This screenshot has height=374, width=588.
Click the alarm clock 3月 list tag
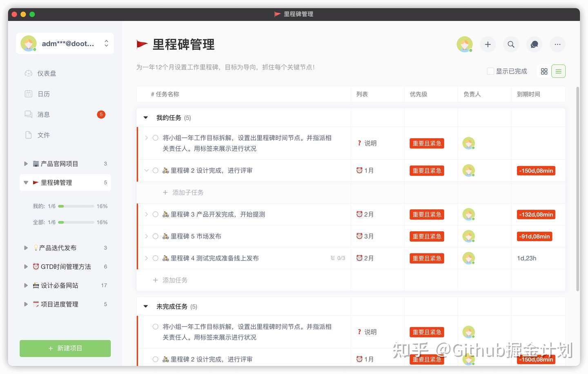click(x=365, y=236)
